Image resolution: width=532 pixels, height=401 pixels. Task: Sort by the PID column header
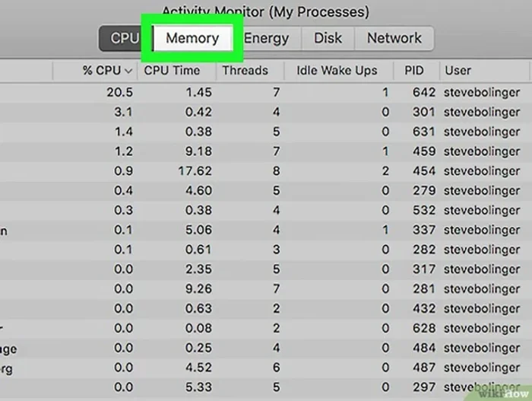[x=416, y=71]
